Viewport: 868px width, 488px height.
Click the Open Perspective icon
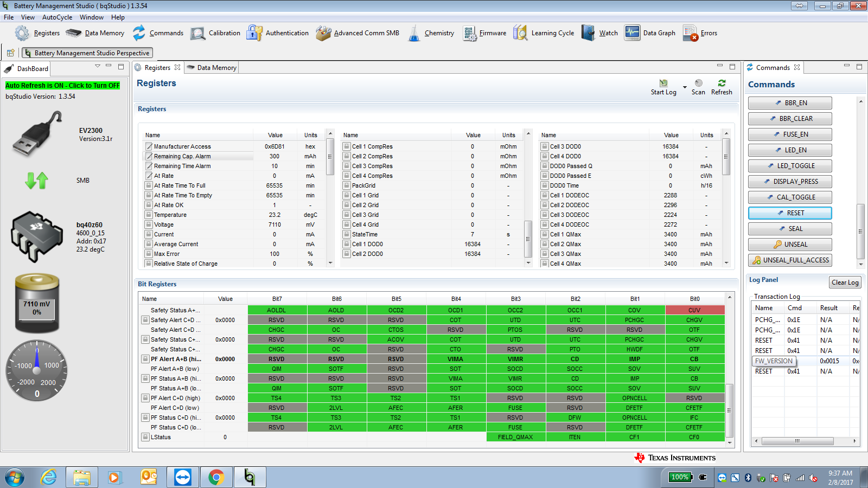click(10, 53)
